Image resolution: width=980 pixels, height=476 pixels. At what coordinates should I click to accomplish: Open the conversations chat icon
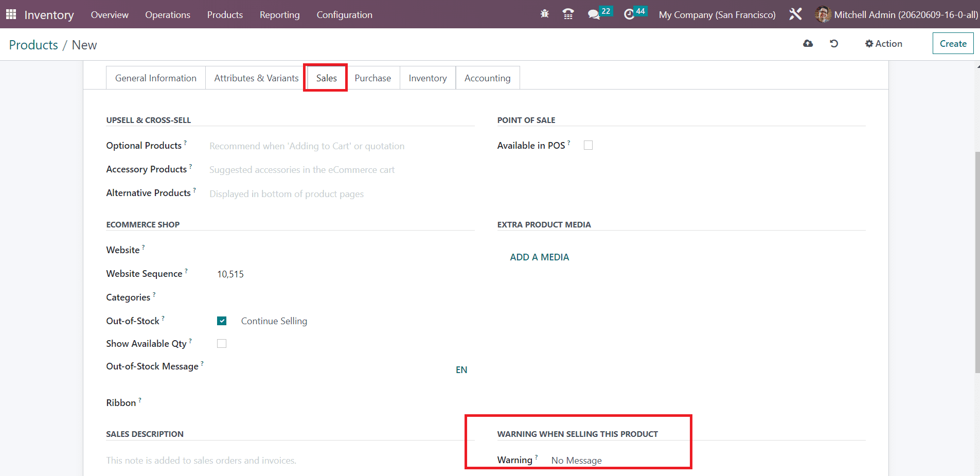[594, 14]
